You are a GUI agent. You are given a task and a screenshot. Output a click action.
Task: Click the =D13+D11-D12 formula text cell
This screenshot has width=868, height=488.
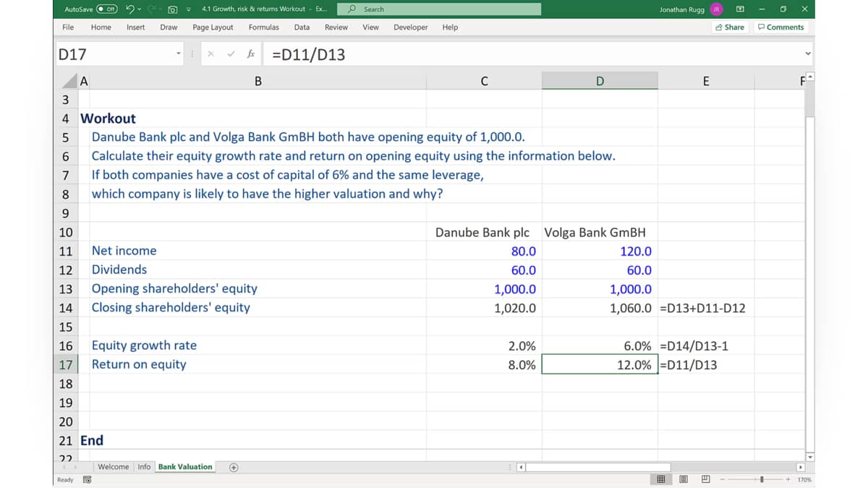(x=706, y=307)
